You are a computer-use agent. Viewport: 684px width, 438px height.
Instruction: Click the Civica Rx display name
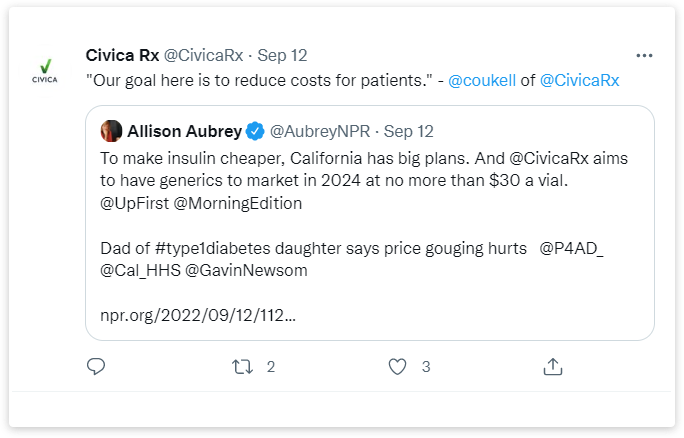pos(122,54)
